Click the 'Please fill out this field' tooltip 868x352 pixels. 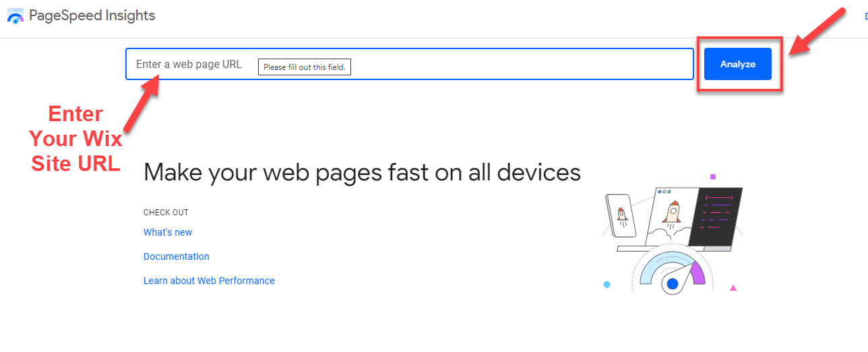click(305, 67)
